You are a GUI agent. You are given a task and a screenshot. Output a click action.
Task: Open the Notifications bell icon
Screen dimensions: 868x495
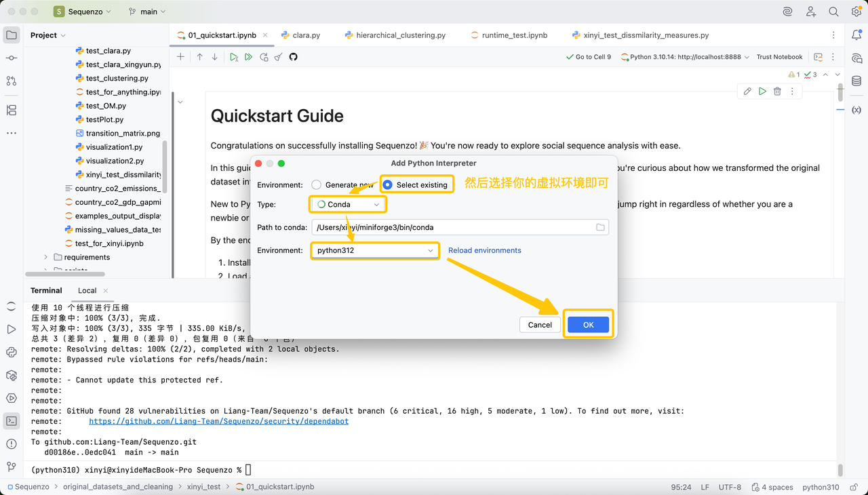[x=856, y=35]
